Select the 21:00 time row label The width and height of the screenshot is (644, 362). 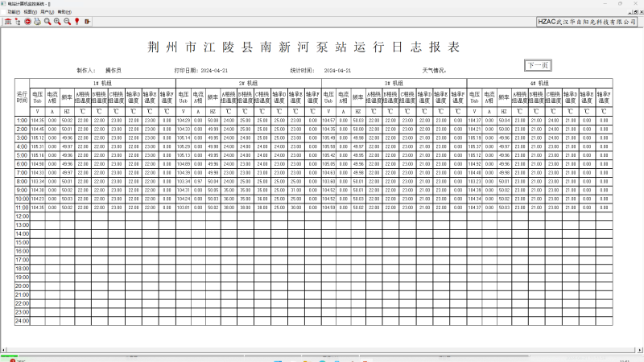click(23, 294)
